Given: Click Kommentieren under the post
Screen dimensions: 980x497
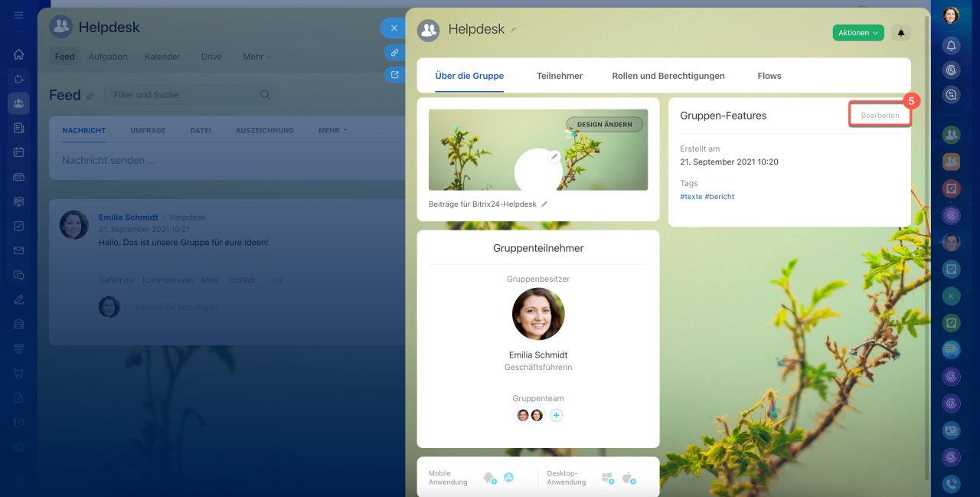Looking at the screenshot, I should 167,280.
